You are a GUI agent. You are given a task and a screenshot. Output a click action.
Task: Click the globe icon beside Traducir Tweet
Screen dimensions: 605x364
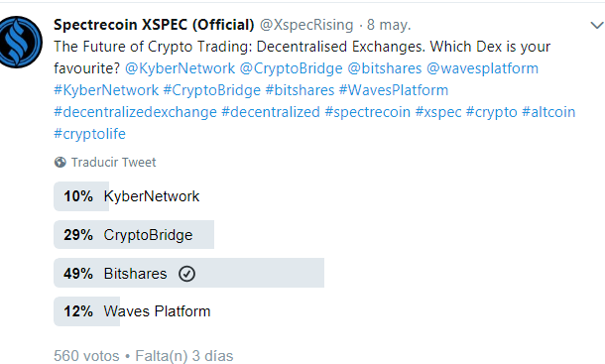[x=60, y=162]
